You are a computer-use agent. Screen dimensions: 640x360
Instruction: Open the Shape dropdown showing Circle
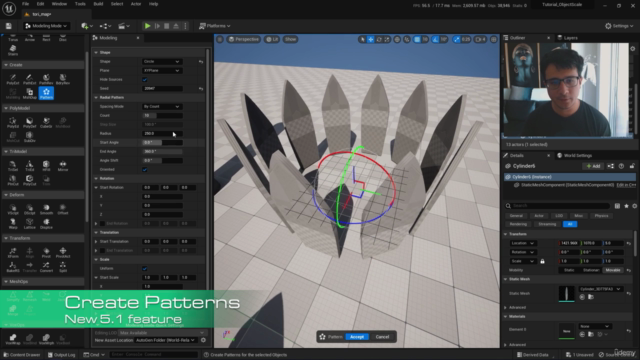(162, 62)
